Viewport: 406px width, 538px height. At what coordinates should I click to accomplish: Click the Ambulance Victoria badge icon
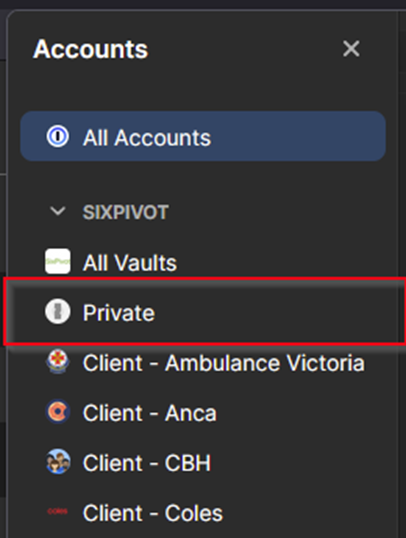coord(58,362)
